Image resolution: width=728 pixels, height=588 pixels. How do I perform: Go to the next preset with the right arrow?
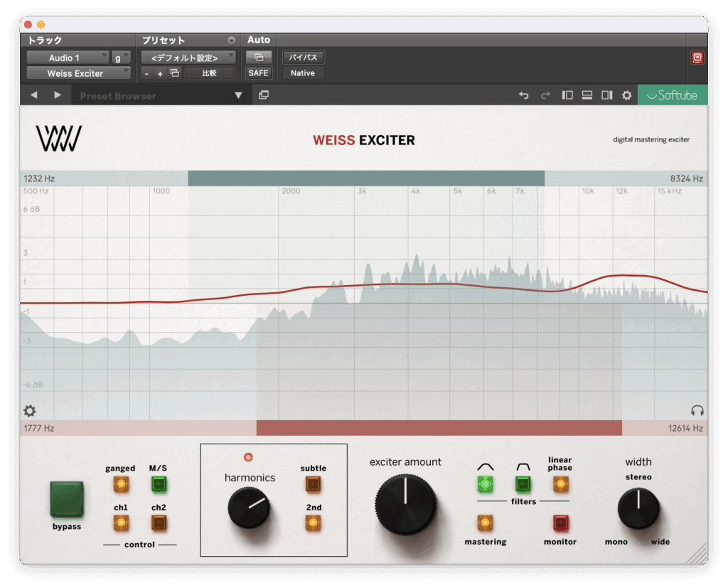[x=58, y=95]
